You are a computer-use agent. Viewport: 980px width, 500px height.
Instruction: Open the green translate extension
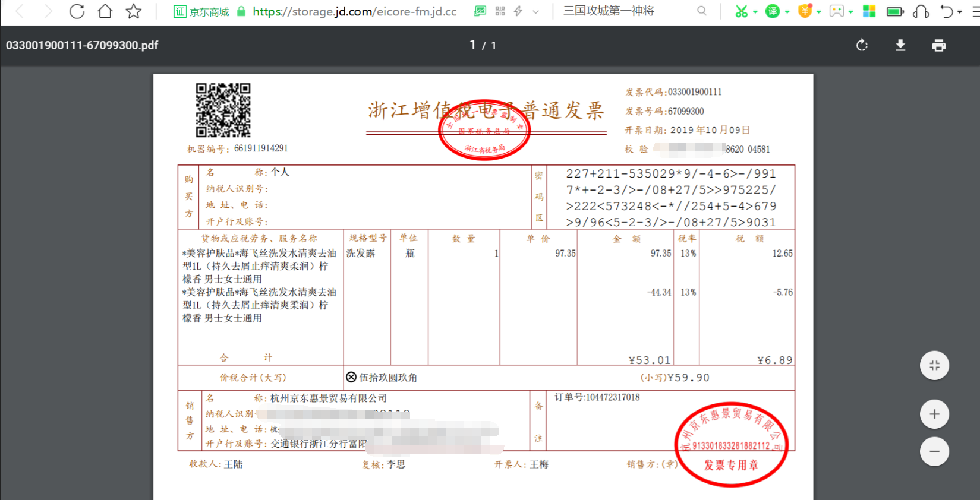click(773, 11)
